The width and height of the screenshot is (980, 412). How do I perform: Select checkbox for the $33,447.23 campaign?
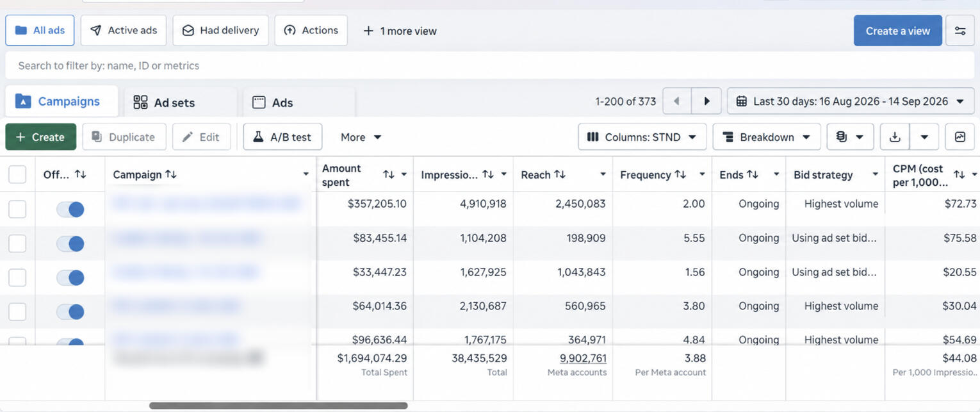click(x=17, y=277)
